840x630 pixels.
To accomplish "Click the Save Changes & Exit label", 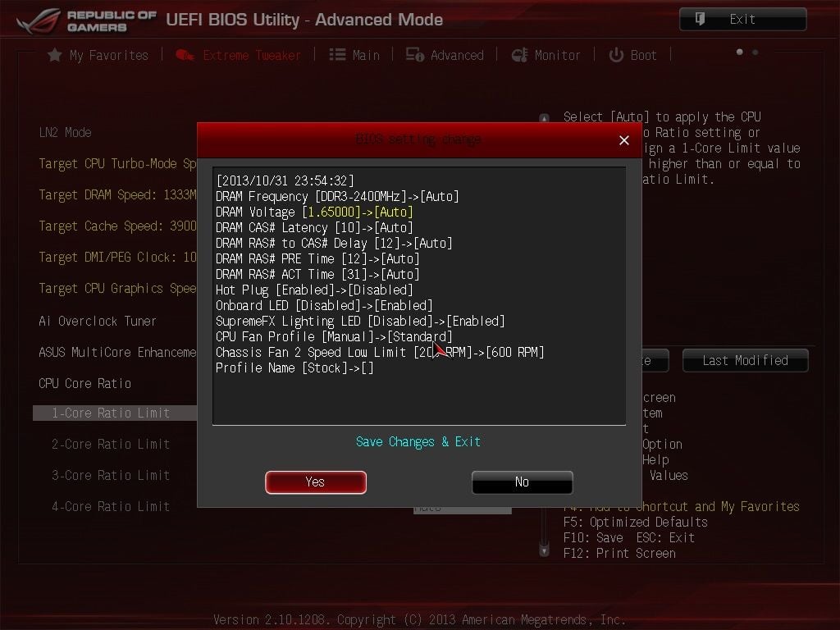I will click(418, 441).
